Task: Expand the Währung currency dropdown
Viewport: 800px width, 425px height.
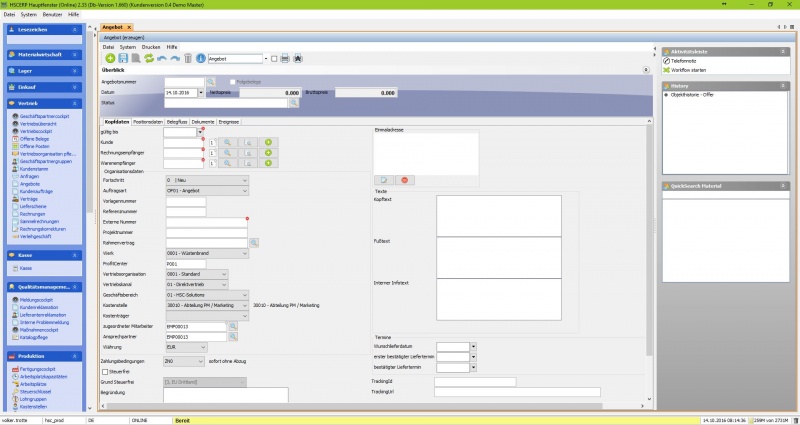Action: 222,345
